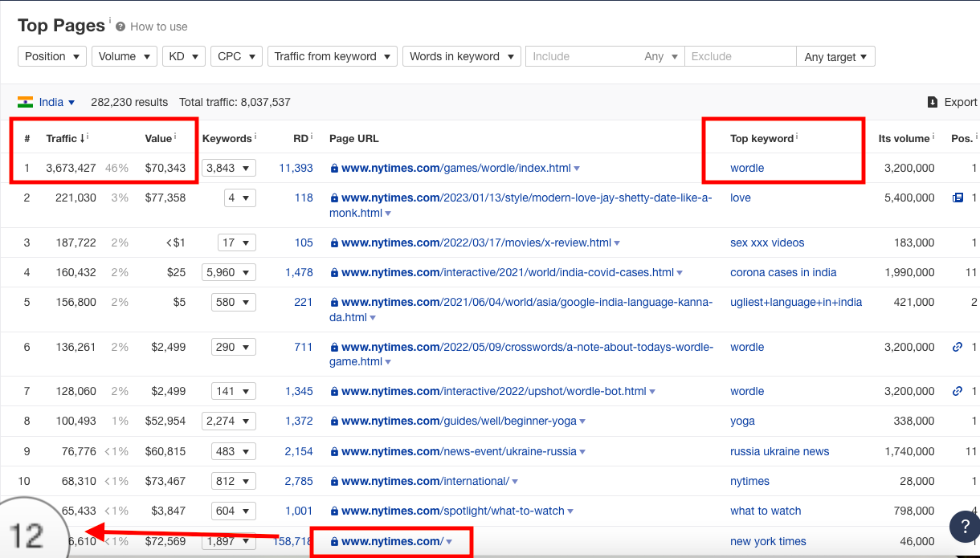Click the top keyword 'new york times'
This screenshot has width=980, height=558.
[x=768, y=541]
